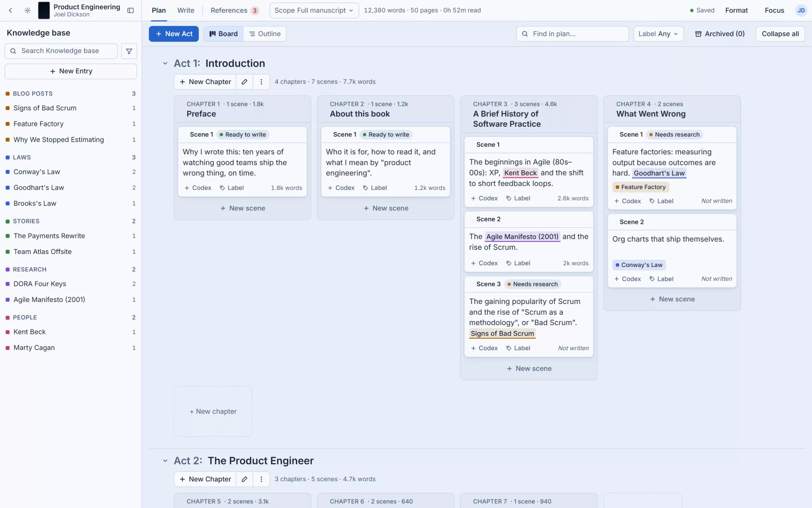Open the Label Any dropdown
Screen dimensions: 812x508
(x=658, y=34)
